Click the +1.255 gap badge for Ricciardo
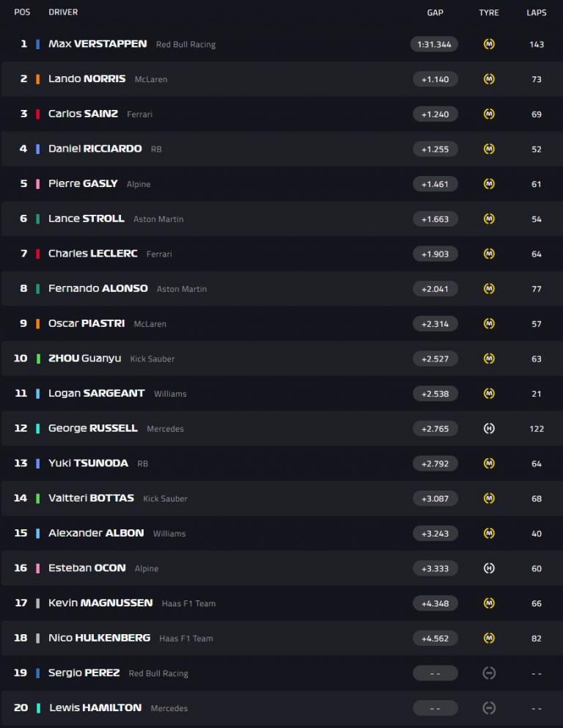This screenshot has height=728, width=563. pyautogui.click(x=435, y=149)
